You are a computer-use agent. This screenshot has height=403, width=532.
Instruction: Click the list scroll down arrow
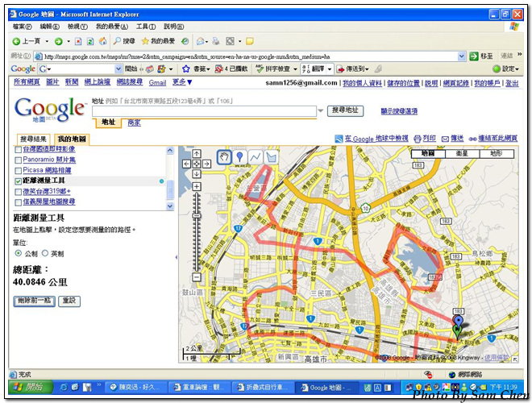point(170,206)
